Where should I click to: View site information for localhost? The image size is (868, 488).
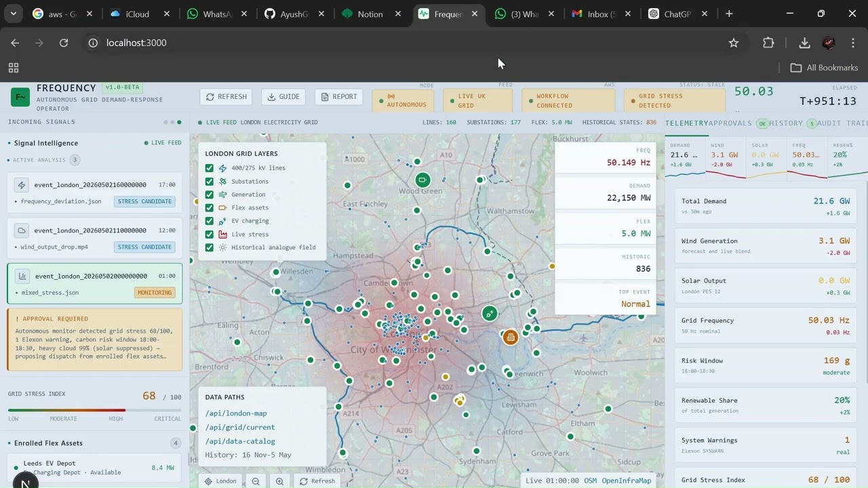93,43
